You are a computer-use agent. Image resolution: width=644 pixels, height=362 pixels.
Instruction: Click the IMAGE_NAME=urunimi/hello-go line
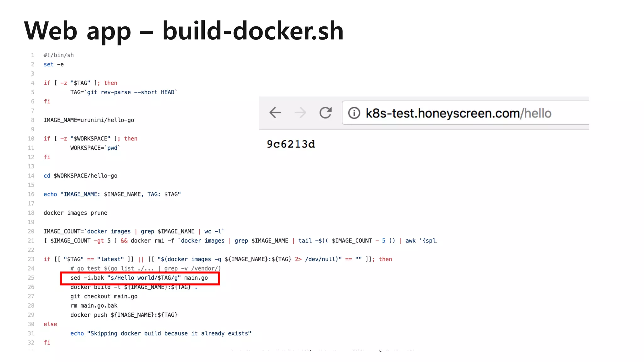point(89,120)
